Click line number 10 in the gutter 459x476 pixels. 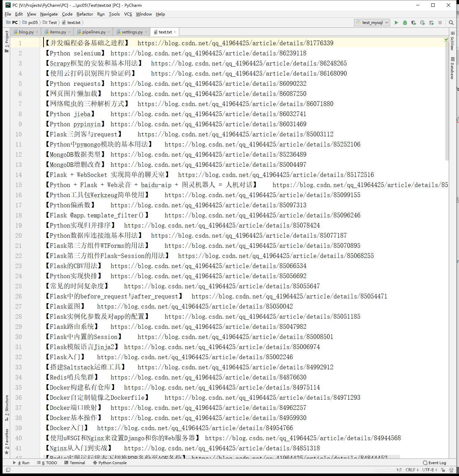click(19, 134)
